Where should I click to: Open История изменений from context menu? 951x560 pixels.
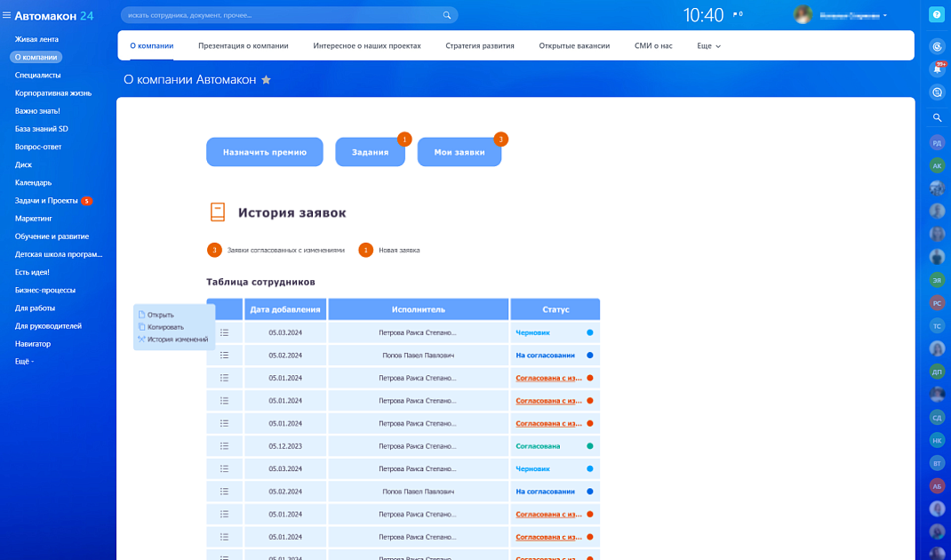[177, 340]
